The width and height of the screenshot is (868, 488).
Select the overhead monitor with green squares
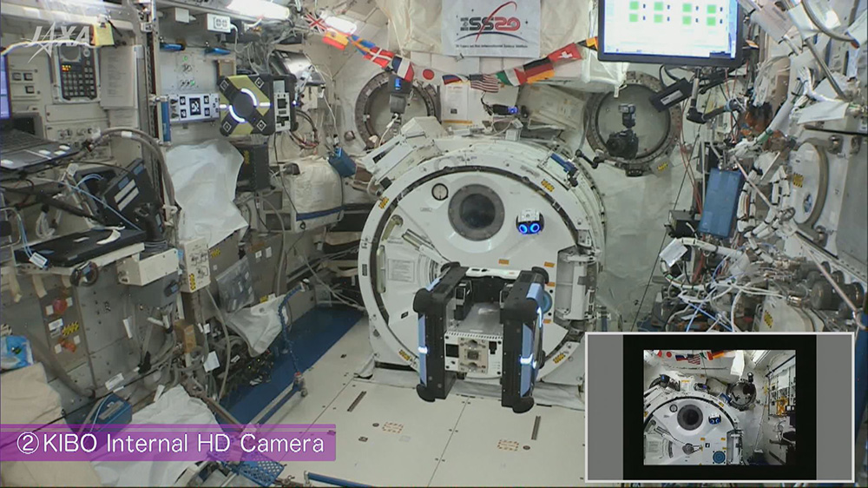(669, 28)
